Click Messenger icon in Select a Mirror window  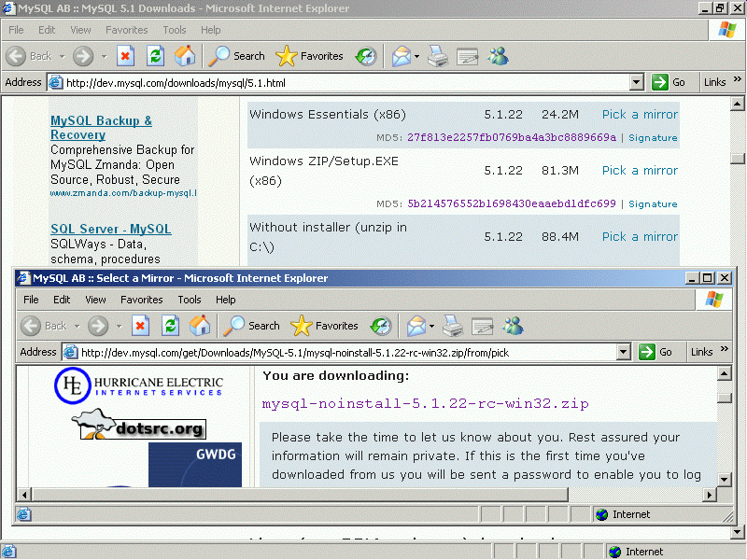click(x=513, y=326)
